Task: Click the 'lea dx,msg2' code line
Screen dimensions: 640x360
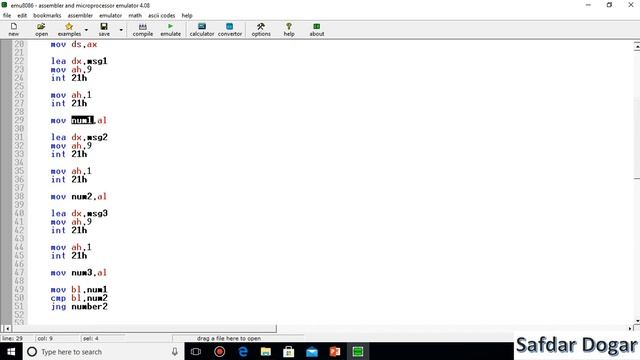Action: click(x=79, y=137)
